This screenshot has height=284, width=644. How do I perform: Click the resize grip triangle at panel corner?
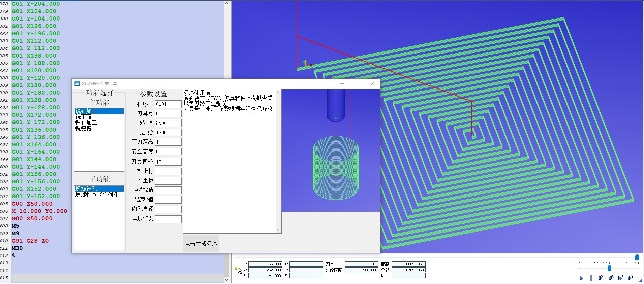point(641,280)
